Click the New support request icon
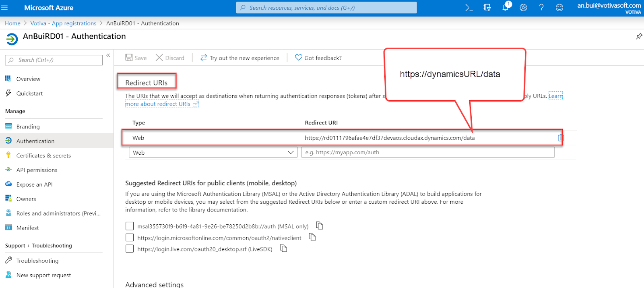The image size is (644, 288). (8, 275)
